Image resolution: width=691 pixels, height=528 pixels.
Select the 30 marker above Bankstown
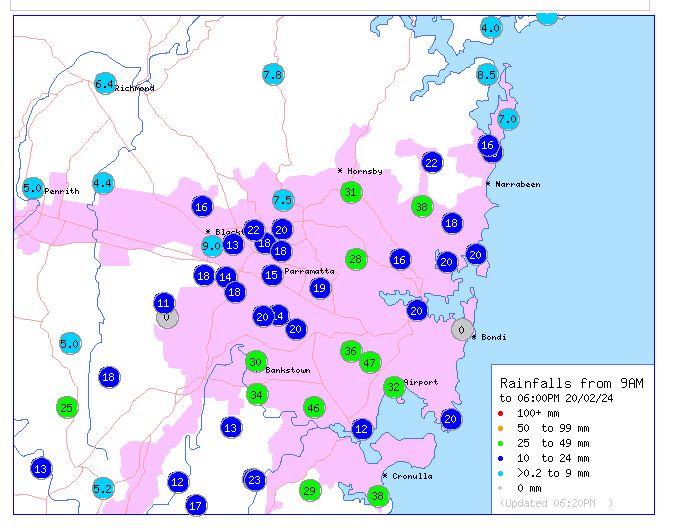[256, 362]
